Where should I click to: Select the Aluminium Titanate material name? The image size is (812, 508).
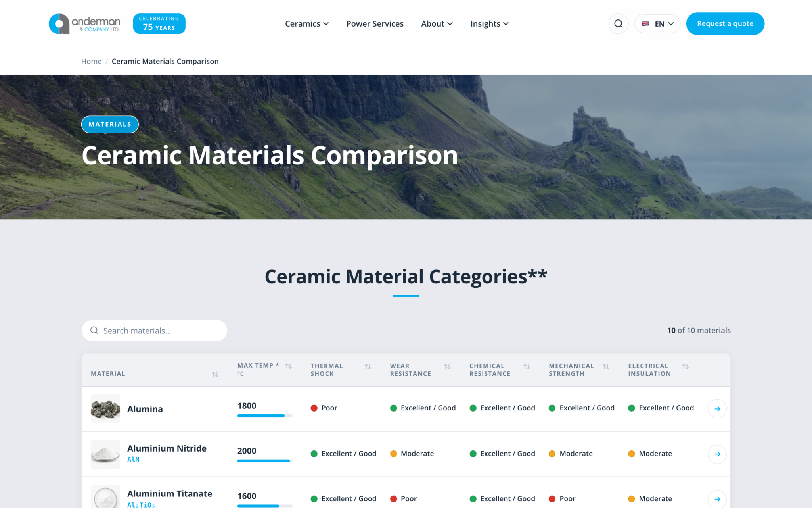[170, 494]
